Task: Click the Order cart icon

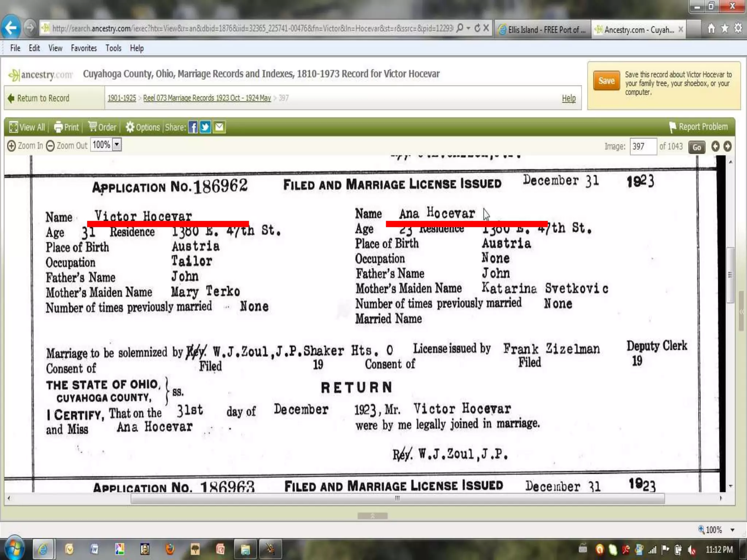Action: (93, 127)
